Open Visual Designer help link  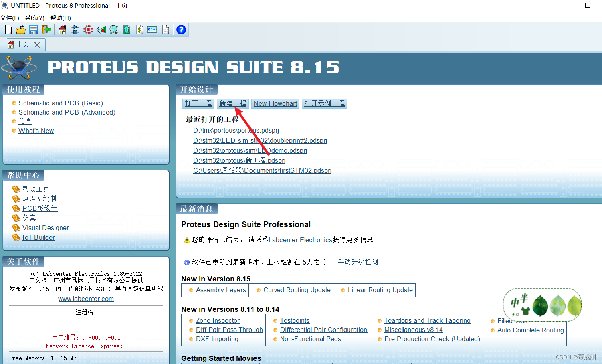tap(46, 228)
